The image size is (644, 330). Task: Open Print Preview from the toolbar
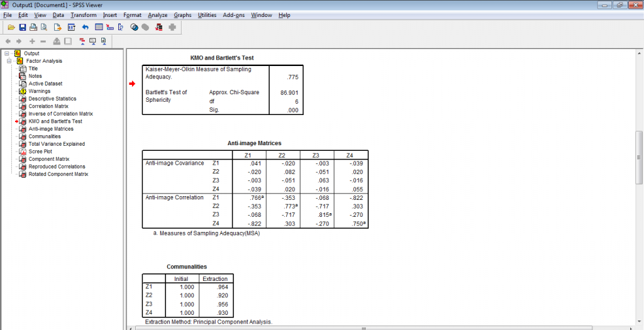[x=44, y=27]
